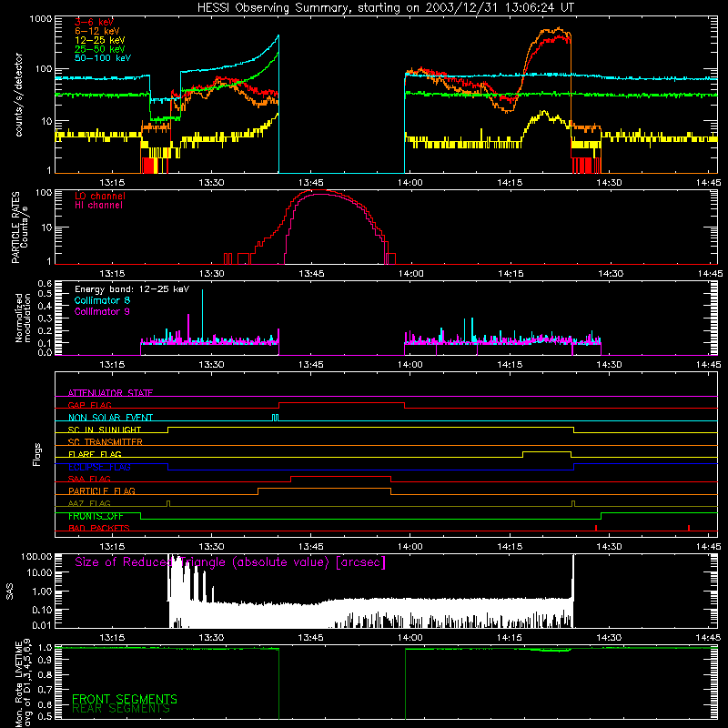This screenshot has width=728, height=728.
Task: Select the 12-25 keV legend label
Action: (x=99, y=40)
